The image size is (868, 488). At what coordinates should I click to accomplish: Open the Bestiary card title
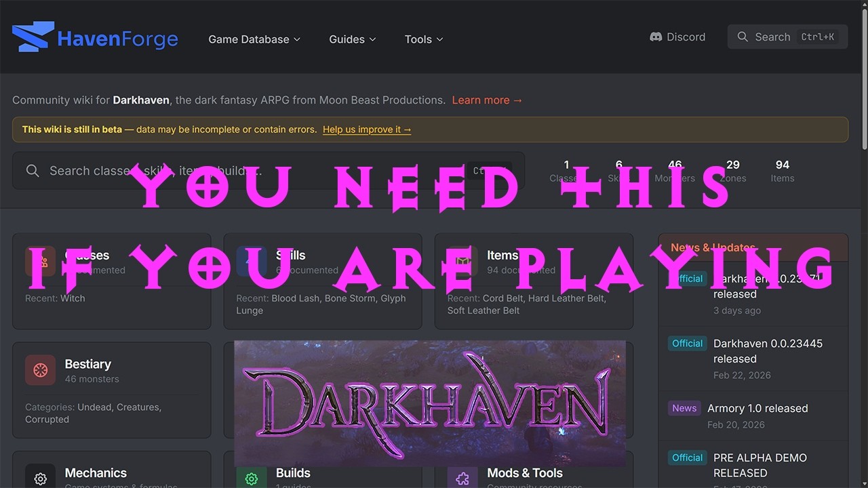87,364
